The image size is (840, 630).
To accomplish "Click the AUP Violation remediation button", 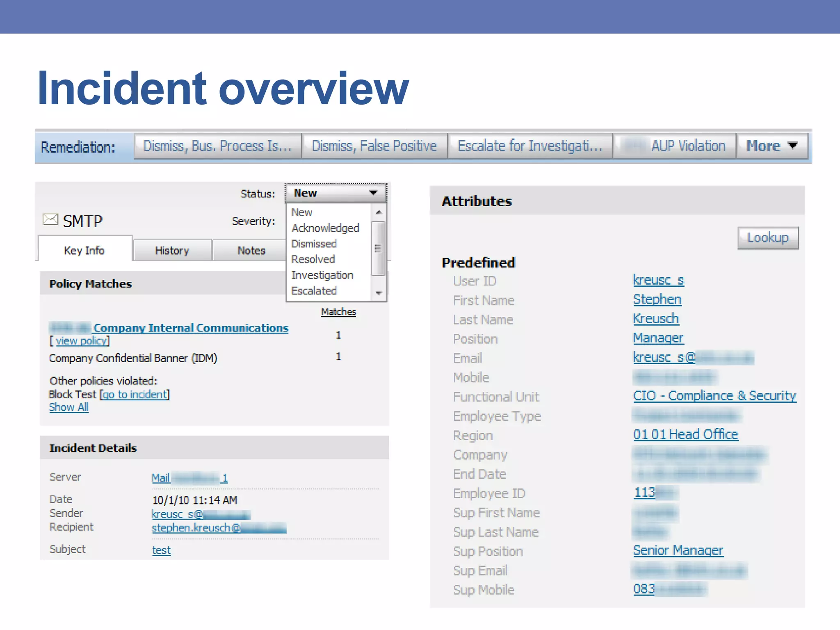I will [x=674, y=146].
